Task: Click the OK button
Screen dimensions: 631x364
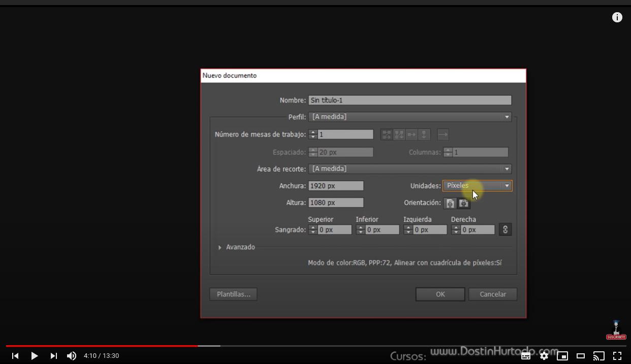Action: 440,294
